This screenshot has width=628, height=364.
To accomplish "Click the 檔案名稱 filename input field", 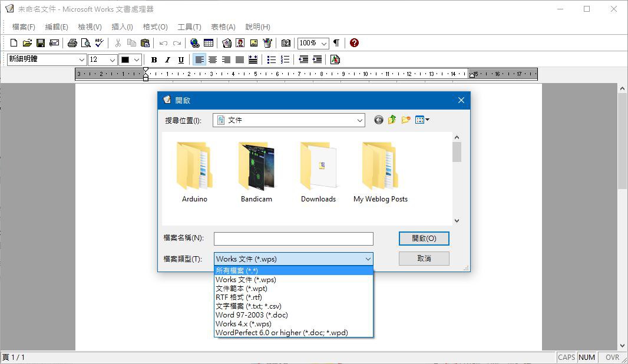I will (x=293, y=239).
